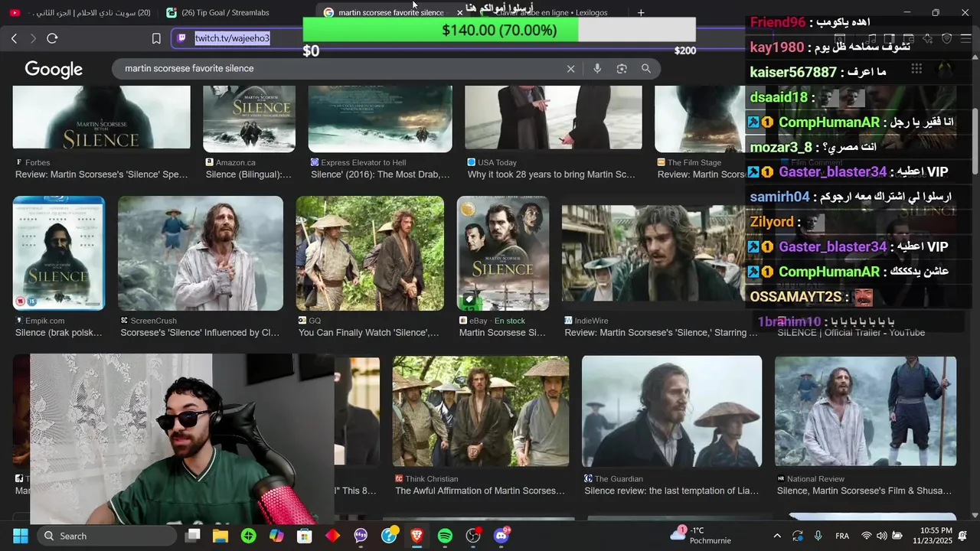The width and height of the screenshot is (980, 551).
Task: Switch keyboard language FRA indicator
Action: tap(842, 536)
